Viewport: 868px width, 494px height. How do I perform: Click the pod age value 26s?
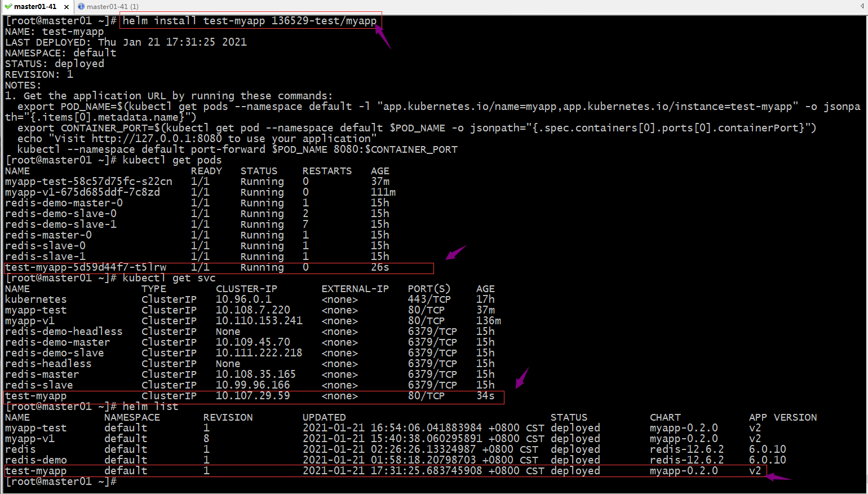tap(380, 267)
